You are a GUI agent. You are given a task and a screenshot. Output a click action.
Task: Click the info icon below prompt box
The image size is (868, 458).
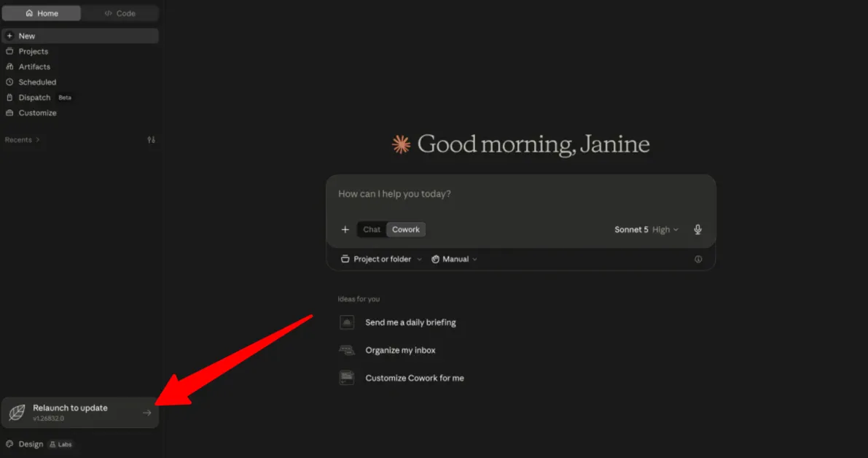pos(698,259)
